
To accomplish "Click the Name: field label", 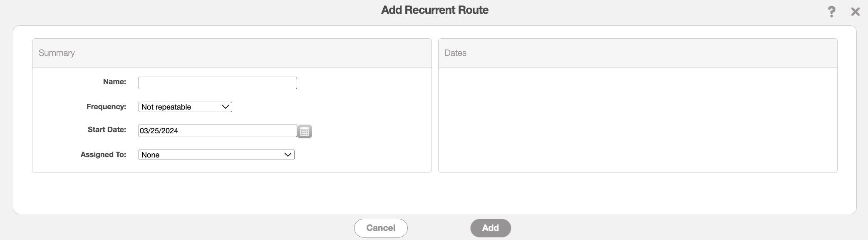I will point(114,82).
